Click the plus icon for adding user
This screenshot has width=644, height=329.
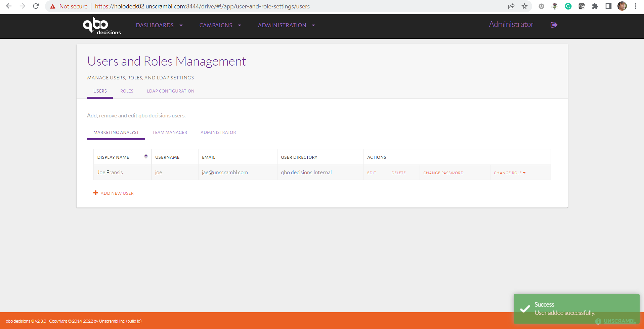96,193
